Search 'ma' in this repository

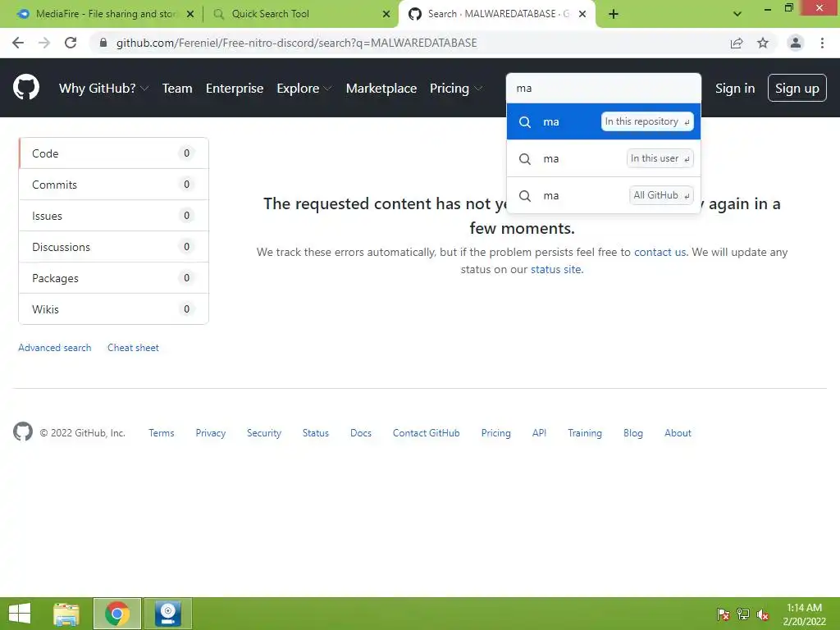(603, 121)
